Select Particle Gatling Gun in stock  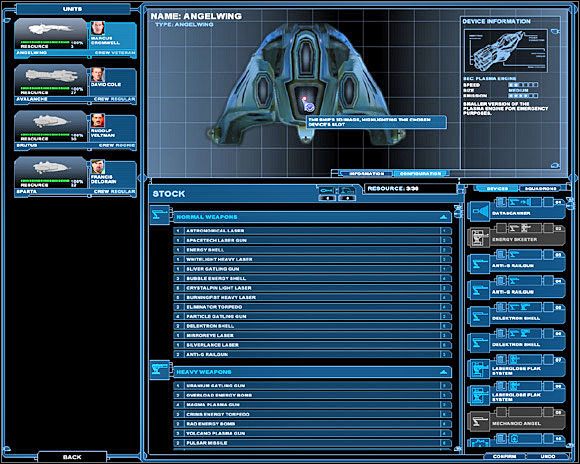(x=313, y=316)
